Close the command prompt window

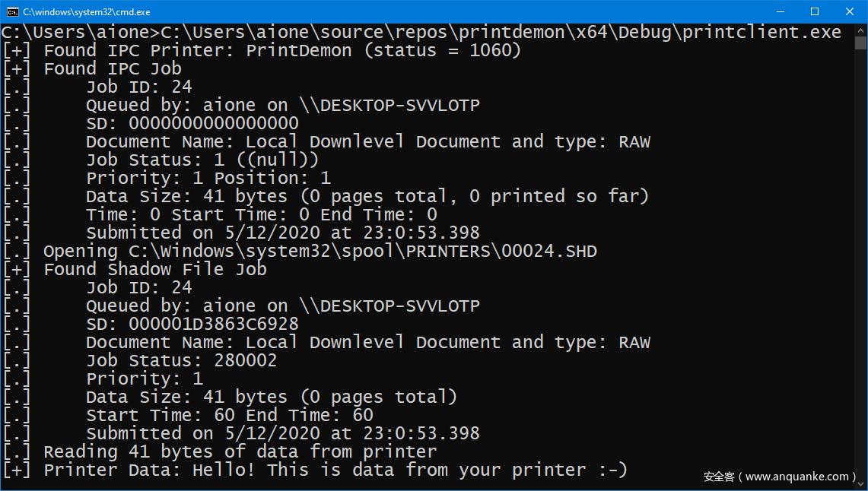pos(850,11)
